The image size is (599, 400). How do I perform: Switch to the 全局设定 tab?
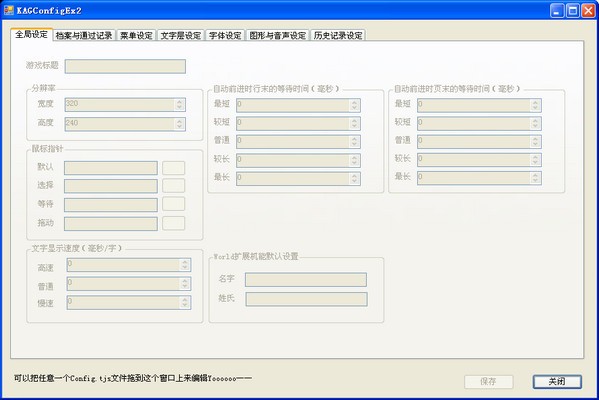point(31,34)
